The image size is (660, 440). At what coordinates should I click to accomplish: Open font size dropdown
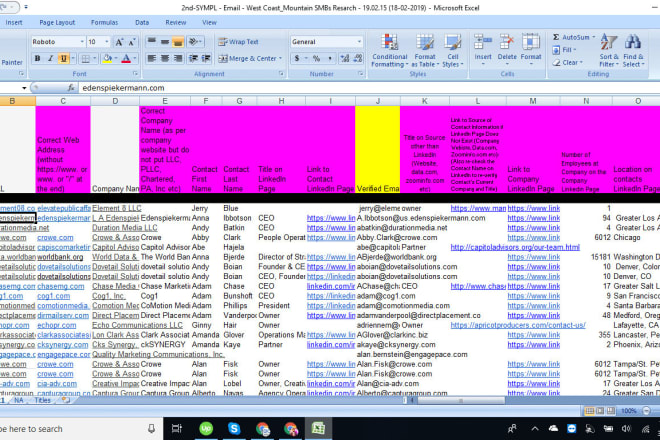click(x=106, y=42)
